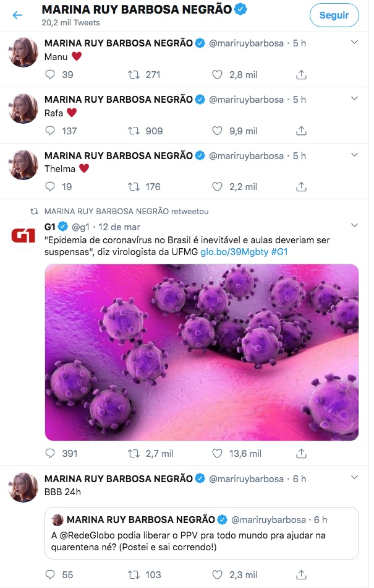Reply to the BBB 24h tweet
374x588 pixels.
coord(51,575)
